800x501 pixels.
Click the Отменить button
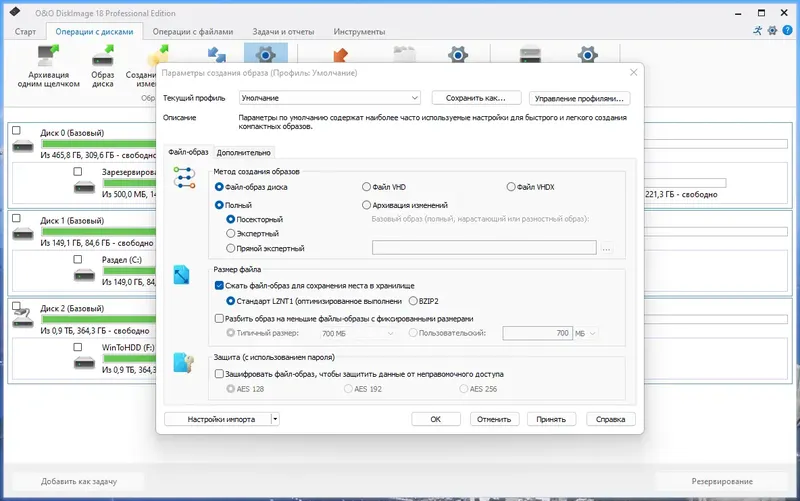[x=494, y=419]
